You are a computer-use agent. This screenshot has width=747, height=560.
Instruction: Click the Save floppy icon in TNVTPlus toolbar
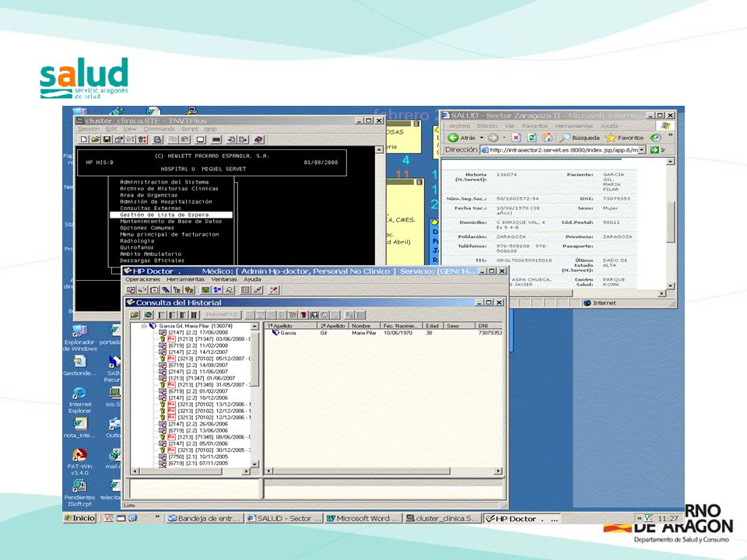point(107,139)
